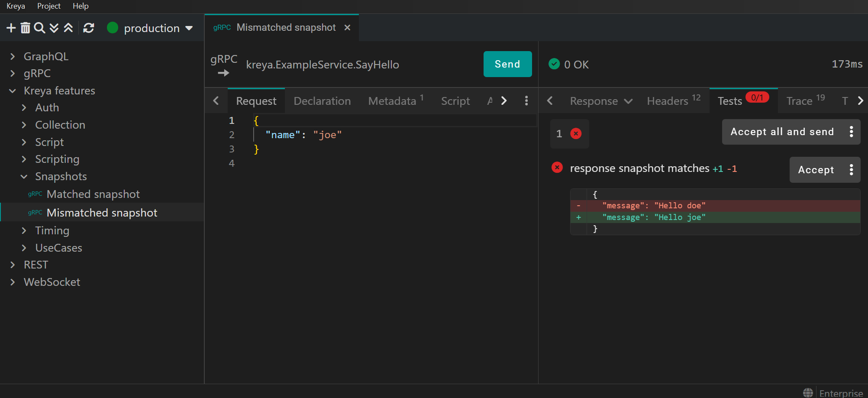
Task: Collapse the Snapshots folder
Action: point(24,177)
